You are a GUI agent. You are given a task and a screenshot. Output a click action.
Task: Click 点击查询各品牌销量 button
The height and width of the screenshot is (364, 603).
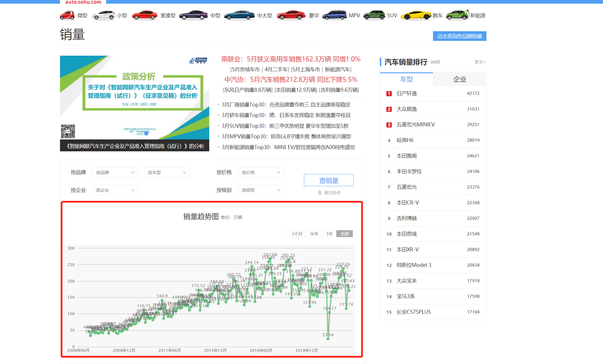point(460,36)
